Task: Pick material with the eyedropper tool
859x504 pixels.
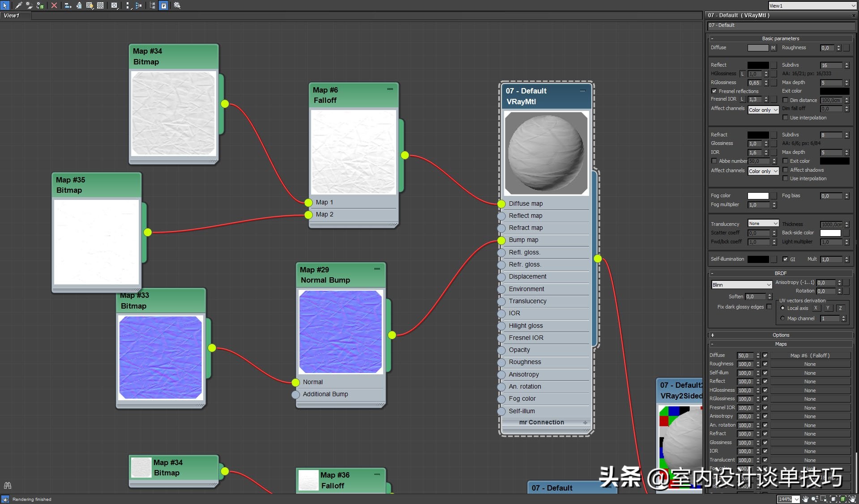Action: coord(18,5)
